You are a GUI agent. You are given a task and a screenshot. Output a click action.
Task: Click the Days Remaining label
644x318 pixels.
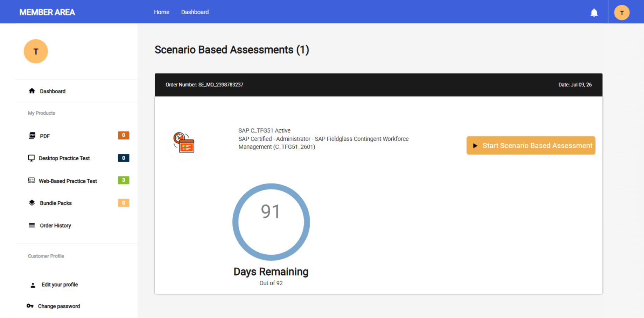point(271,272)
